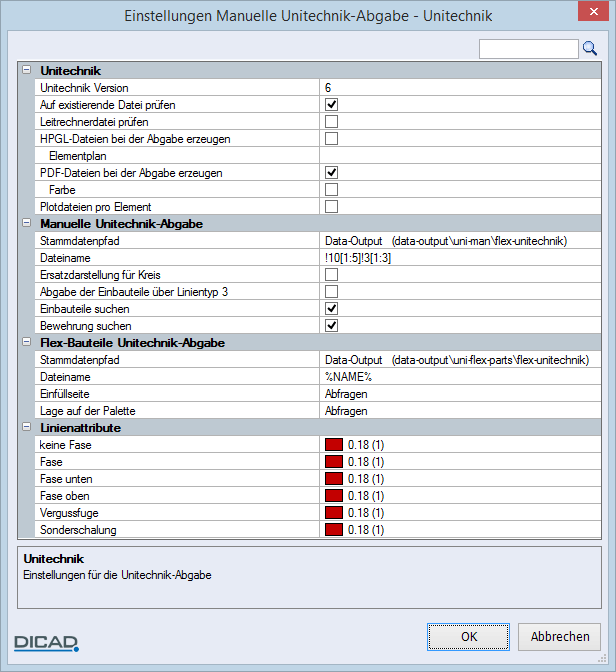The width and height of the screenshot is (616, 672).
Task: Click '0.18 (1)' value of Fase unten
Action: click(366, 479)
